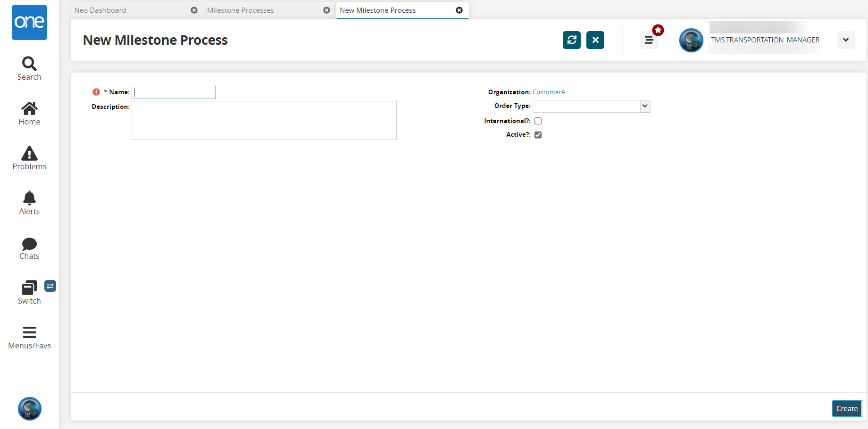Click the user avatar at sidebar bottom
The width and height of the screenshot is (868, 429).
[x=30, y=409]
